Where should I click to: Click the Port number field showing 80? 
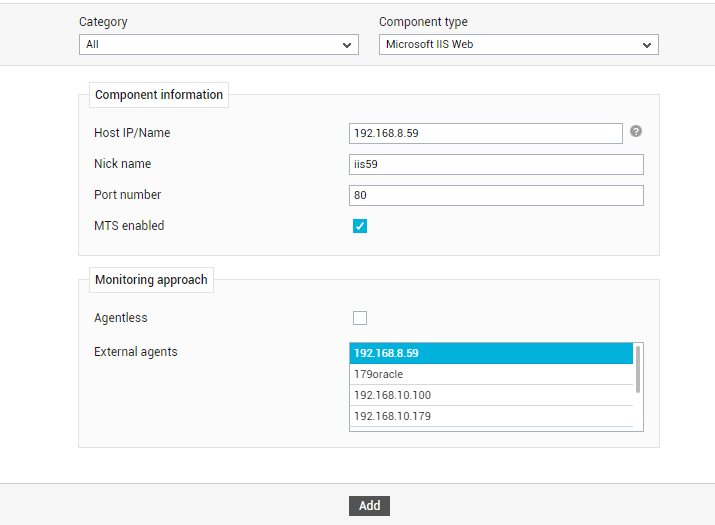click(x=496, y=195)
